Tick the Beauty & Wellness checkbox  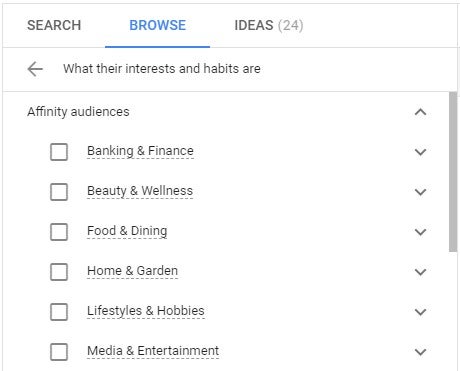coord(59,192)
